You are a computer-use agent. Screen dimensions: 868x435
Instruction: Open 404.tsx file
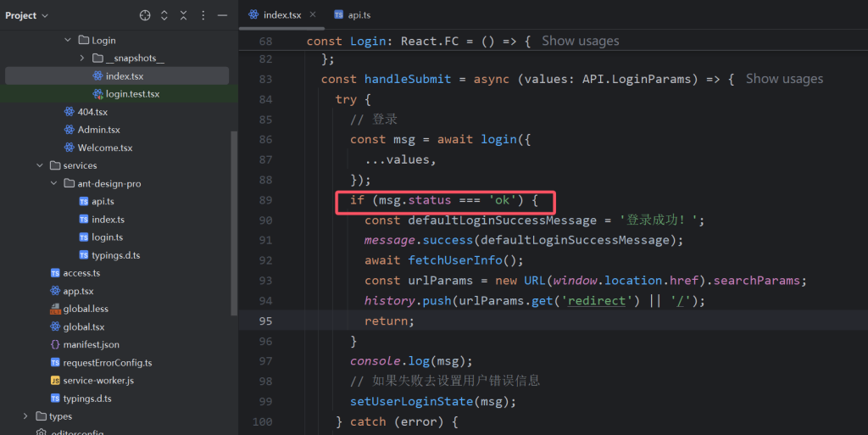(92, 112)
